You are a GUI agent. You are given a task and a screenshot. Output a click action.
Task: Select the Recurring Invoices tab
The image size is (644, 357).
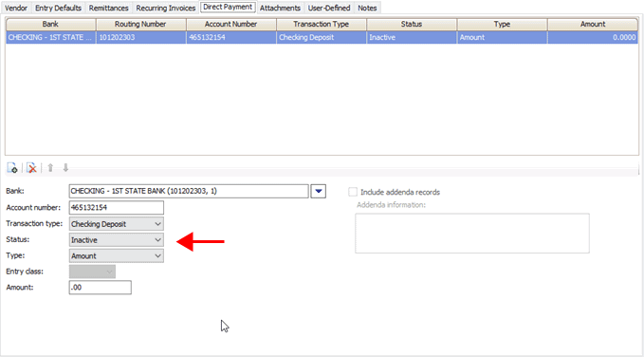[x=166, y=8]
